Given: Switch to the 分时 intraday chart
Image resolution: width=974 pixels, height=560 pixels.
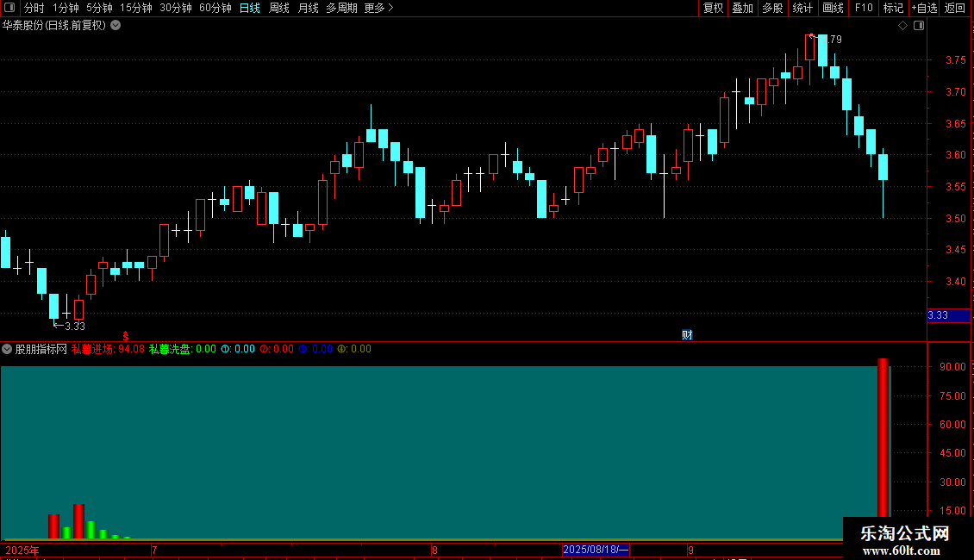Looking at the screenshot, I should [x=34, y=8].
